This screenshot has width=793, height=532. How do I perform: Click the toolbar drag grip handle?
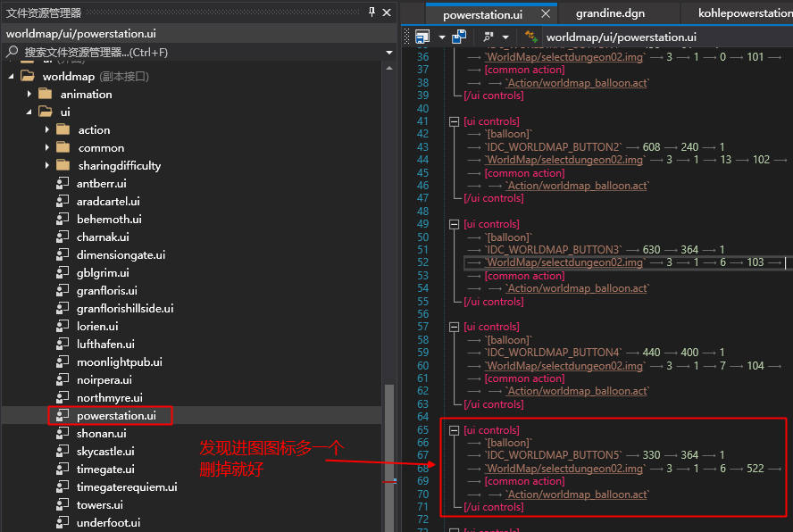(407, 37)
